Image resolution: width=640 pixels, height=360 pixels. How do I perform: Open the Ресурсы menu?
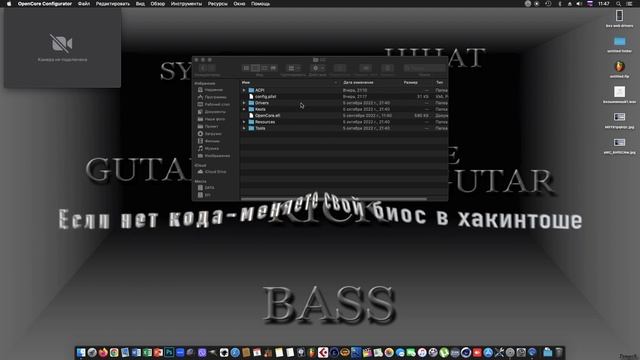[218, 4]
